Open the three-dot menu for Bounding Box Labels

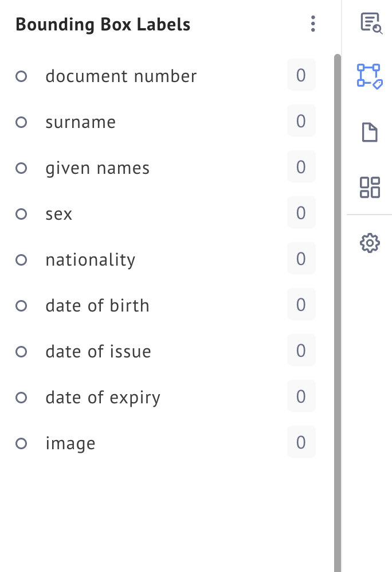(x=312, y=24)
